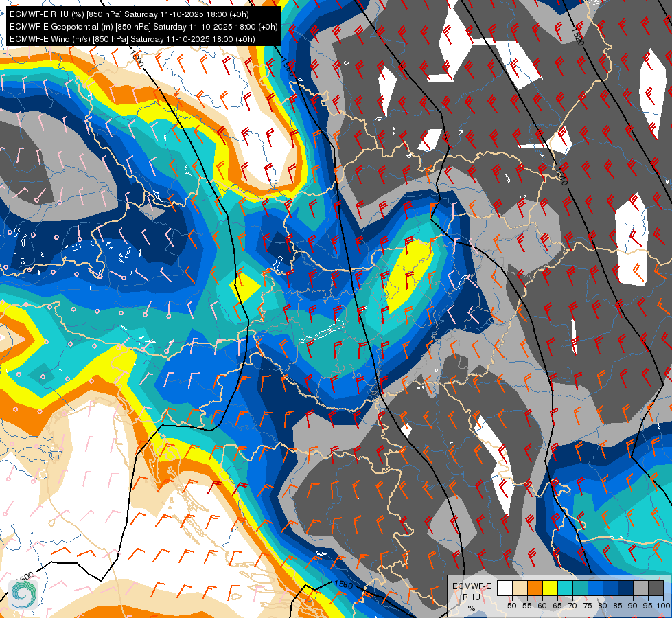Click the legend tick value "60"
672x618 pixels.
(x=542, y=606)
